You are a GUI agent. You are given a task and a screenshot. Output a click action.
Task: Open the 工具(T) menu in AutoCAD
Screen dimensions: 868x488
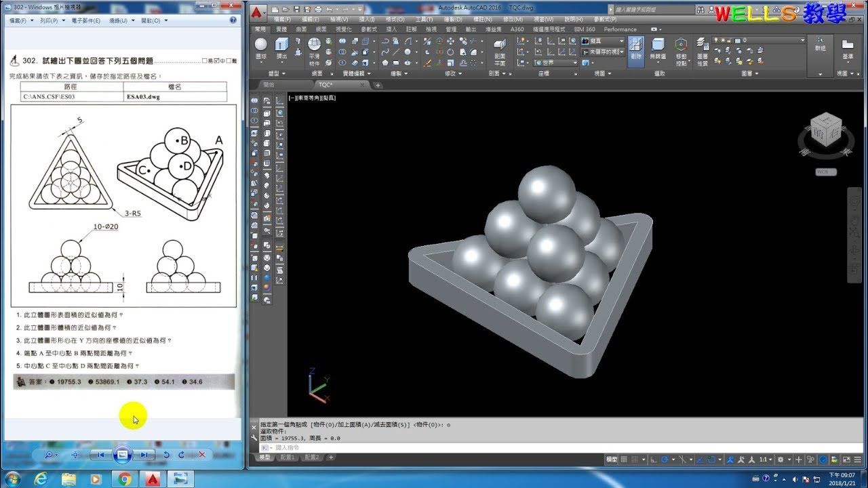pyautogui.click(x=424, y=20)
